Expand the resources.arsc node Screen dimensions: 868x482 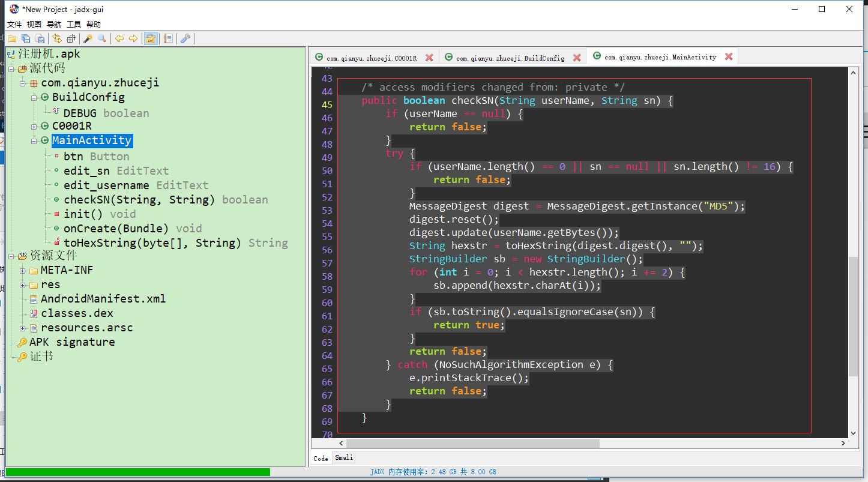[23, 328]
